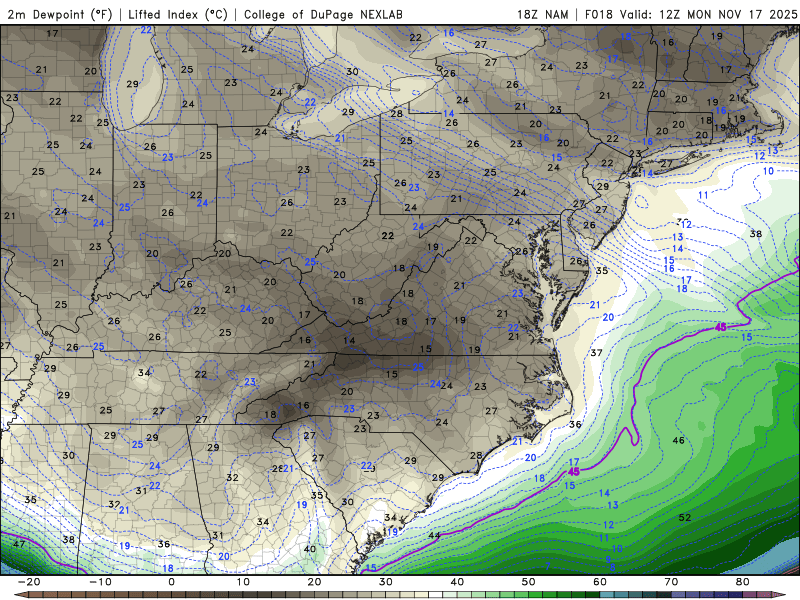Click the "Lifted Index (°C)" header label

click(x=178, y=14)
